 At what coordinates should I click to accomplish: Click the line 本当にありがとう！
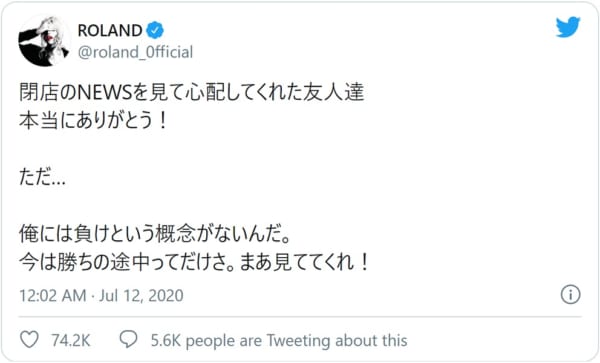click(x=94, y=121)
